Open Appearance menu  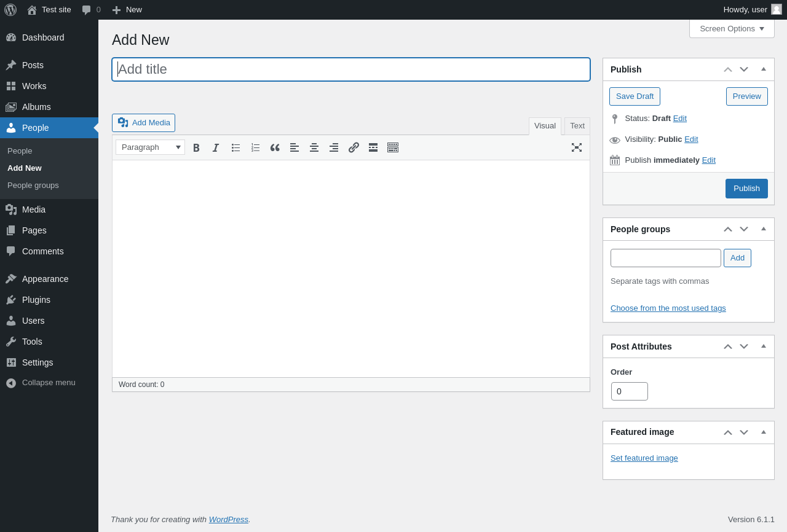49,279
